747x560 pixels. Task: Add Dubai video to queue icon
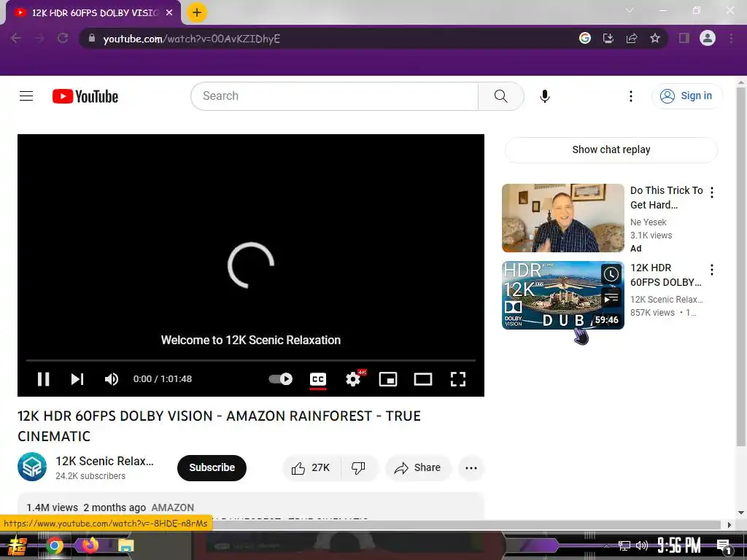click(611, 298)
